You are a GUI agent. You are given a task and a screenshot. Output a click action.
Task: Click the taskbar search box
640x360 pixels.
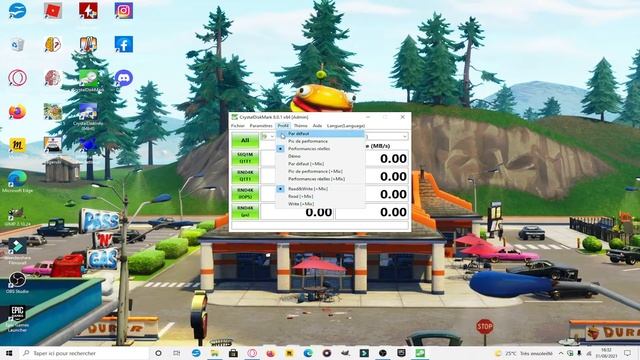pos(84,353)
